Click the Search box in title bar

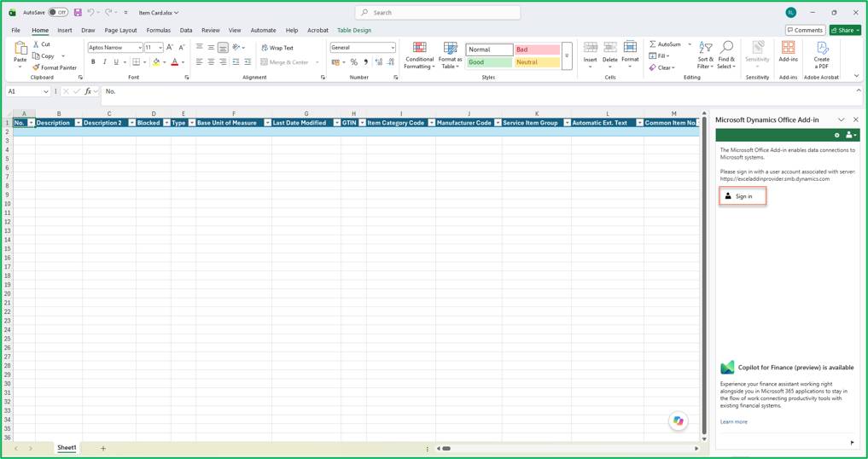click(437, 12)
